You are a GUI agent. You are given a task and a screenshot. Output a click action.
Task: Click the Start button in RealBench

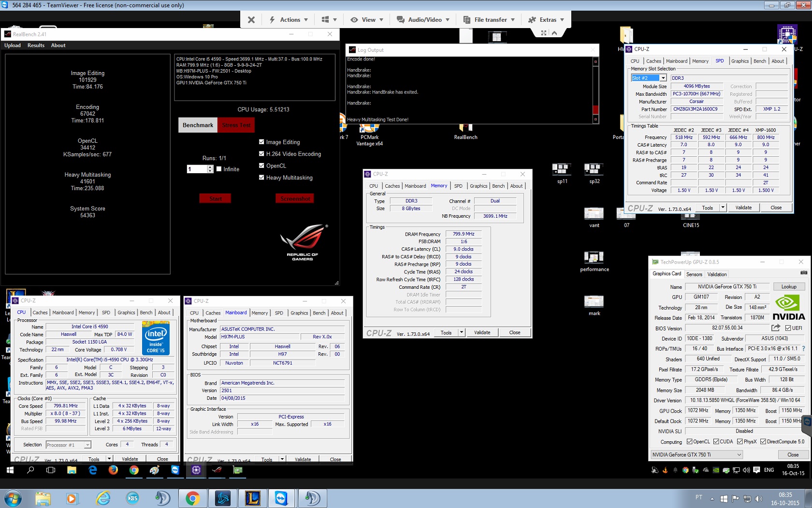(215, 198)
